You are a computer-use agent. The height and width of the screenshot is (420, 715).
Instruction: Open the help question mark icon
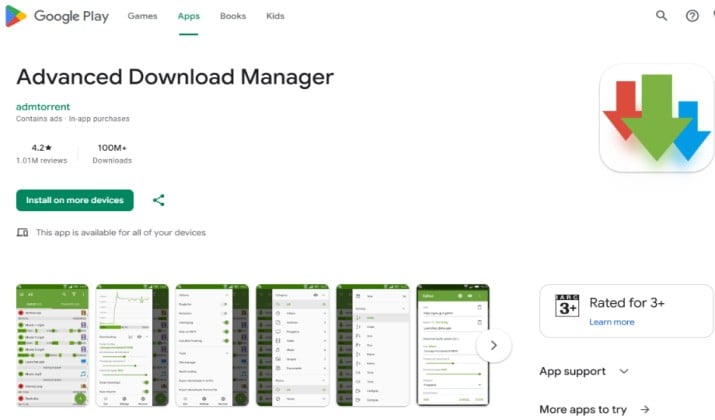(x=692, y=16)
